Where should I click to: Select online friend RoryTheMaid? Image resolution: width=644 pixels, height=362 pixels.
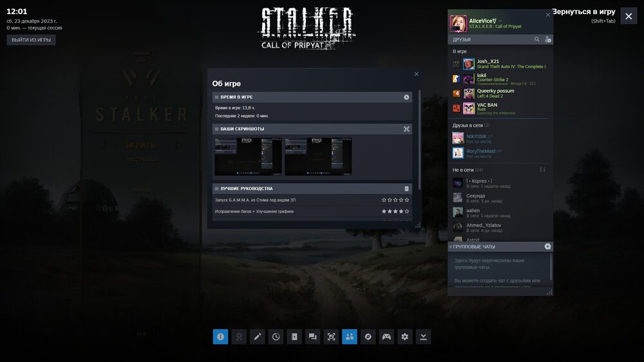point(500,153)
